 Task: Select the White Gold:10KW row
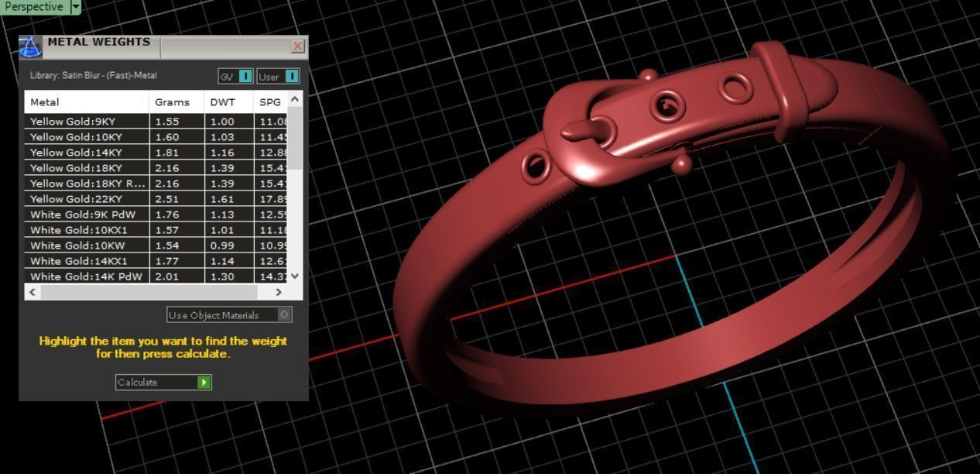156,246
